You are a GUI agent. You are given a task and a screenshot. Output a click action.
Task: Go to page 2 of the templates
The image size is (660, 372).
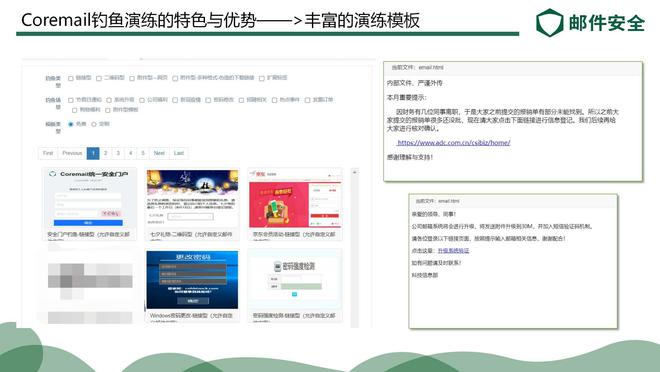[x=106, y=153]
